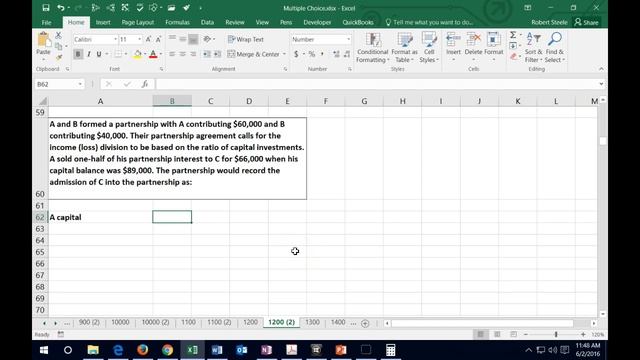Open Conditional Formatting
This screenshot has width=640, height=360.
372,47
